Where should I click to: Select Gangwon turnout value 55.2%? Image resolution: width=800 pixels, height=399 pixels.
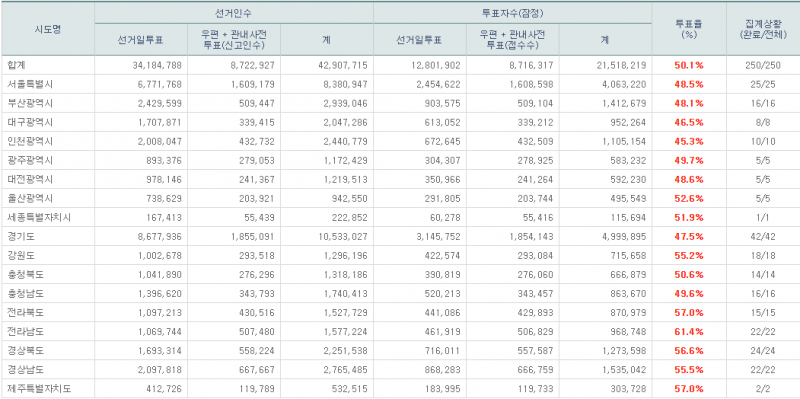pyautogui.click(x=689, y=256)
